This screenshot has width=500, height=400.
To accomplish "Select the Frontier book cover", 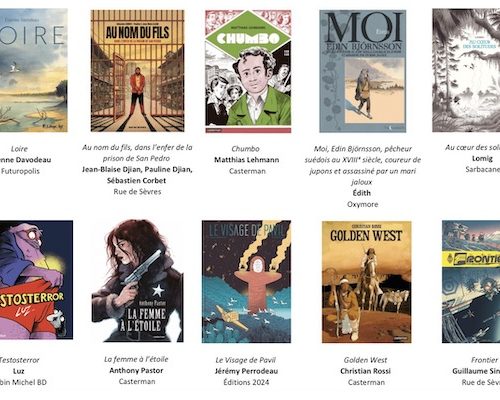I will (471, 281).
